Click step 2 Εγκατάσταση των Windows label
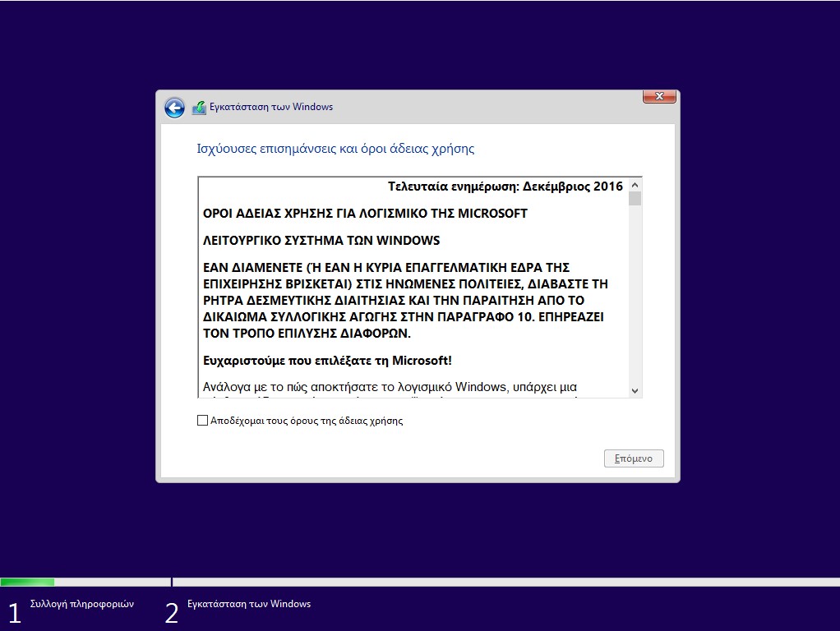840x631 pixels. 249,604
